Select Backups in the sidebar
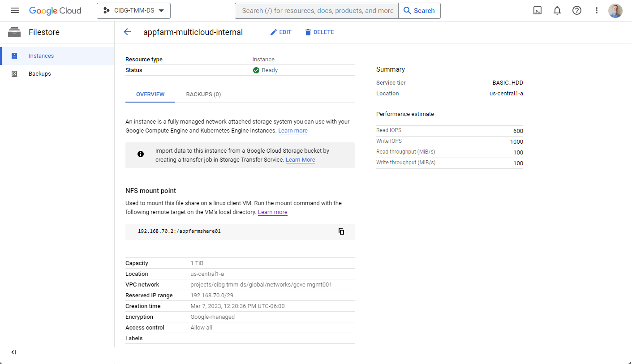 click(57, 74)
